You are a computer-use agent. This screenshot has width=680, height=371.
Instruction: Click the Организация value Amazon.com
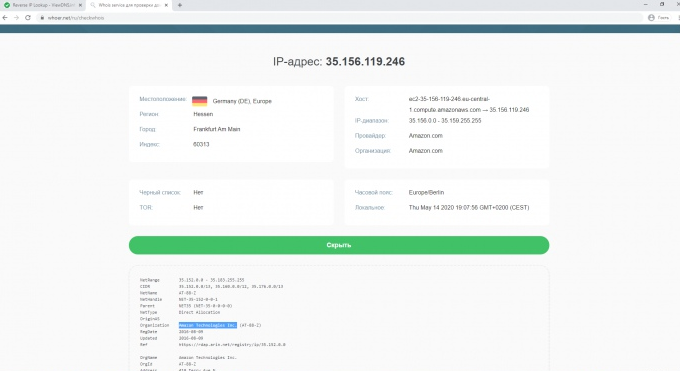pos(425,151)
